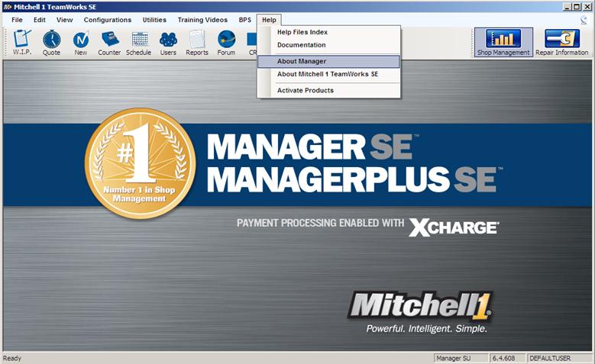The image size is (595, 364).
Task: Click the Mitchell 1 title bar icon
Action: [x=7, y=7]
